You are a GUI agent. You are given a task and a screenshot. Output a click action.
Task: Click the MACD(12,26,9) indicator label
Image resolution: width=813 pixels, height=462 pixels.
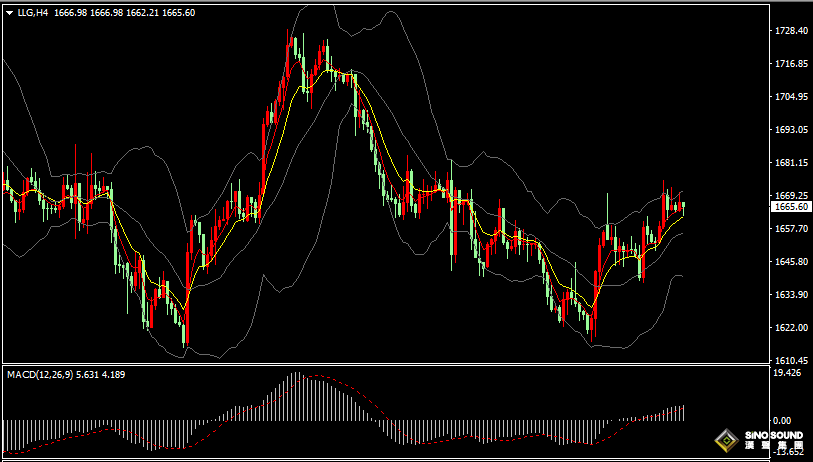point(40,374)
